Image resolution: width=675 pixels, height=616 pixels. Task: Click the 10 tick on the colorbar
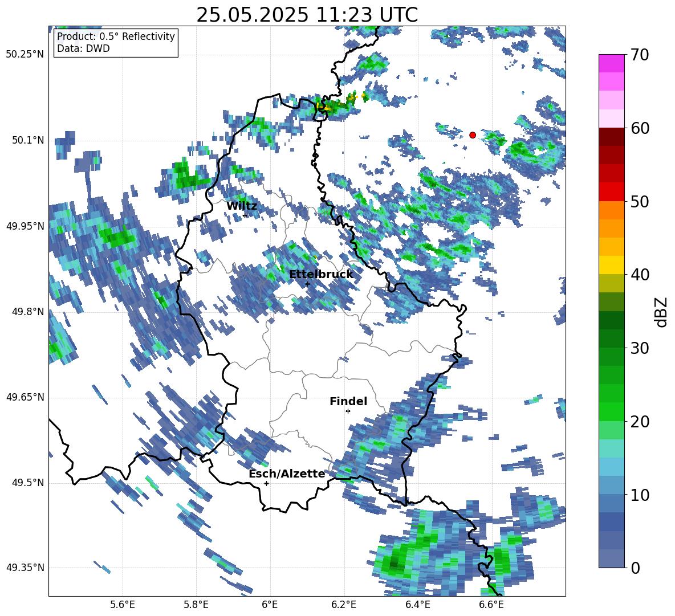[x=640, y=495]
